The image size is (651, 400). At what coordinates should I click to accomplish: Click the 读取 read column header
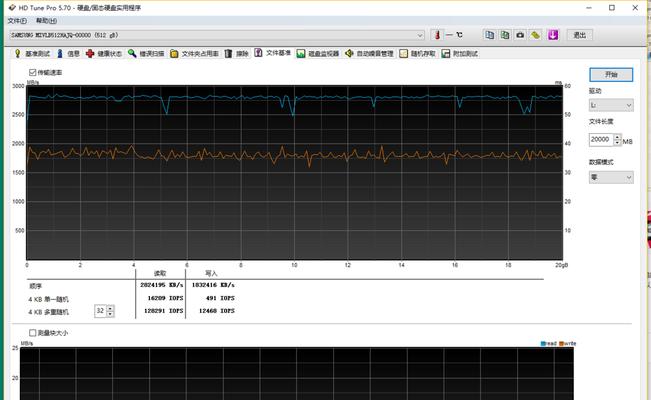click(x=160, y=273)
